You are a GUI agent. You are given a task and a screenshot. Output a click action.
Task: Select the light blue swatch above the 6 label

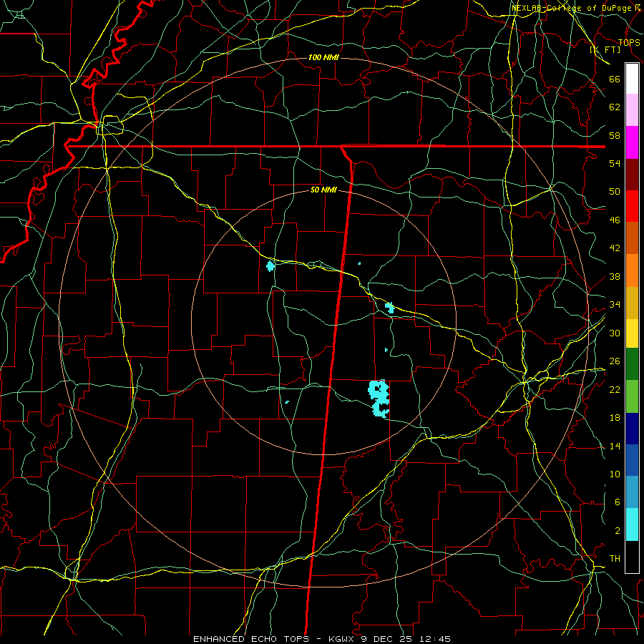632,492
